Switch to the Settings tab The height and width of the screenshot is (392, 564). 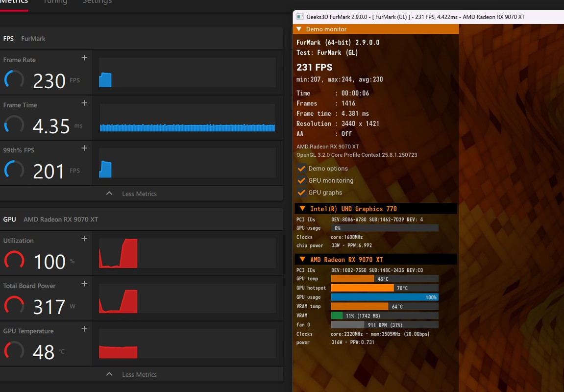click(97, 2)
